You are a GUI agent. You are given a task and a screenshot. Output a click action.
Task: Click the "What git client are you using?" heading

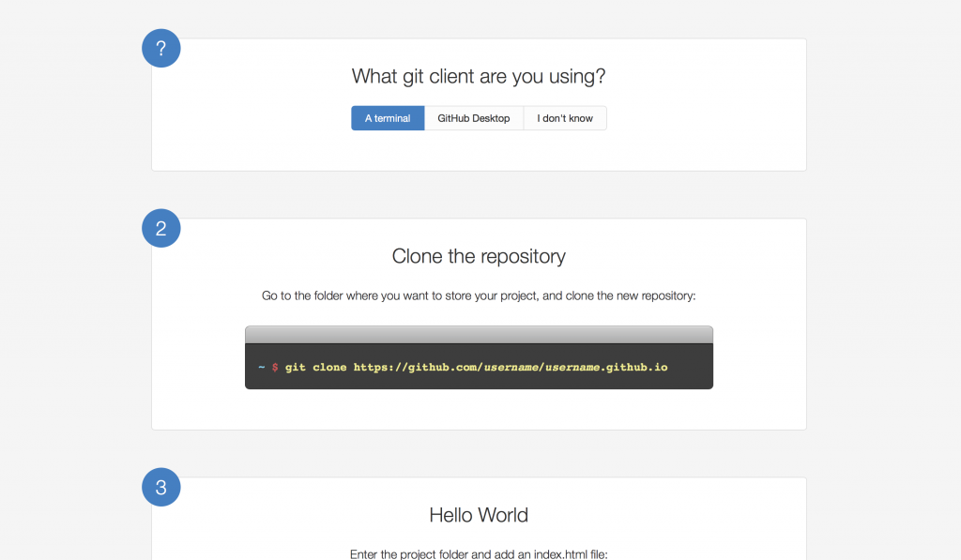tap(479, 76)
